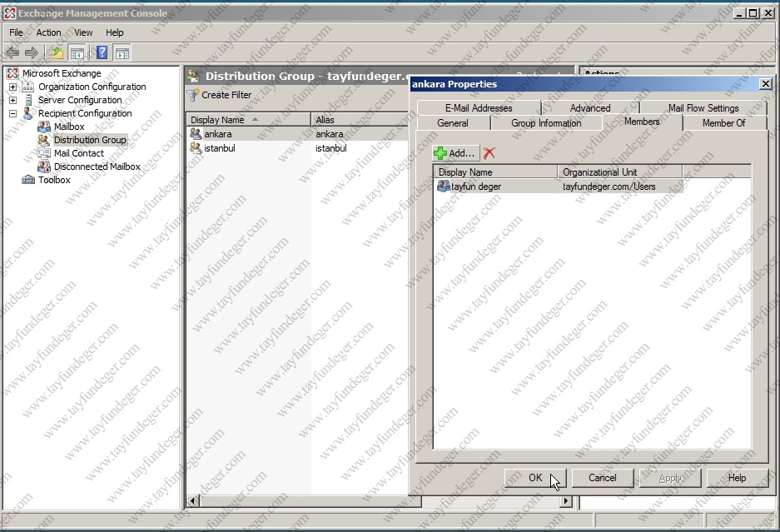Sort by Display Name column in group list
780x532 pixels.
point(248,119)
